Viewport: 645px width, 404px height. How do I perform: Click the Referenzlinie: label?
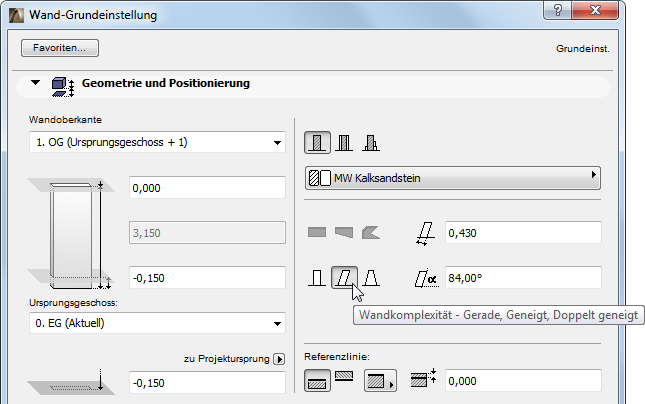tap(337, 357)
